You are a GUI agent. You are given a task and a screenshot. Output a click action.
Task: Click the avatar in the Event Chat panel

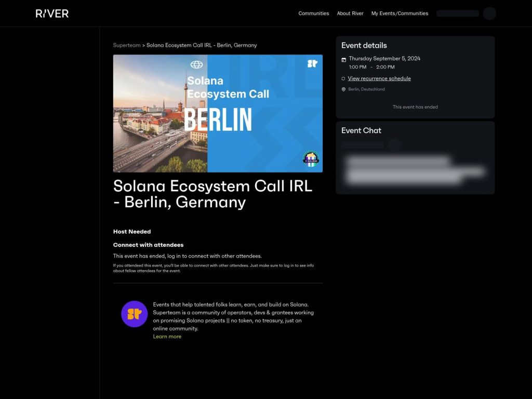(x=395, y=145)
